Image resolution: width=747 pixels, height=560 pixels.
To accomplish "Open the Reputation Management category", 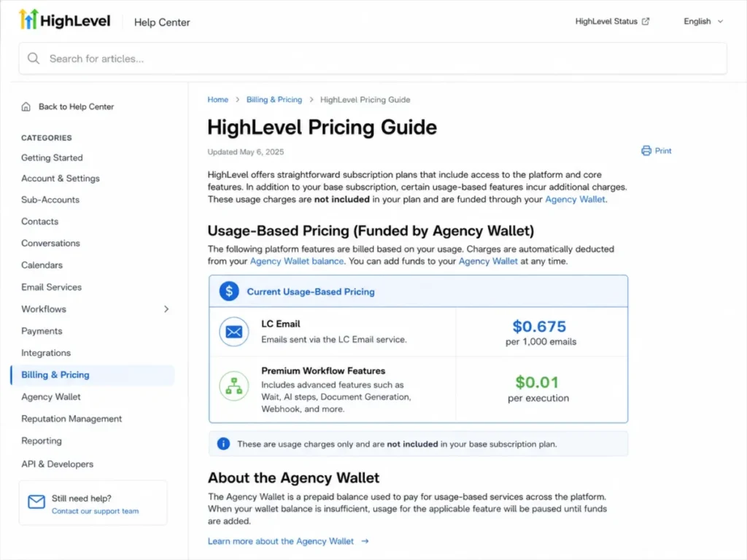I will coord(71,419).
